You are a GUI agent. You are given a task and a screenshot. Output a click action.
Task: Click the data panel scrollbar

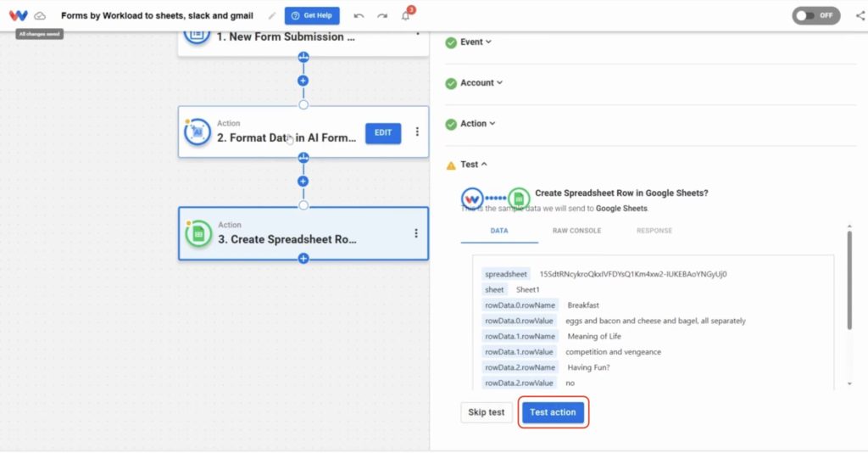(x=849, y=280)
